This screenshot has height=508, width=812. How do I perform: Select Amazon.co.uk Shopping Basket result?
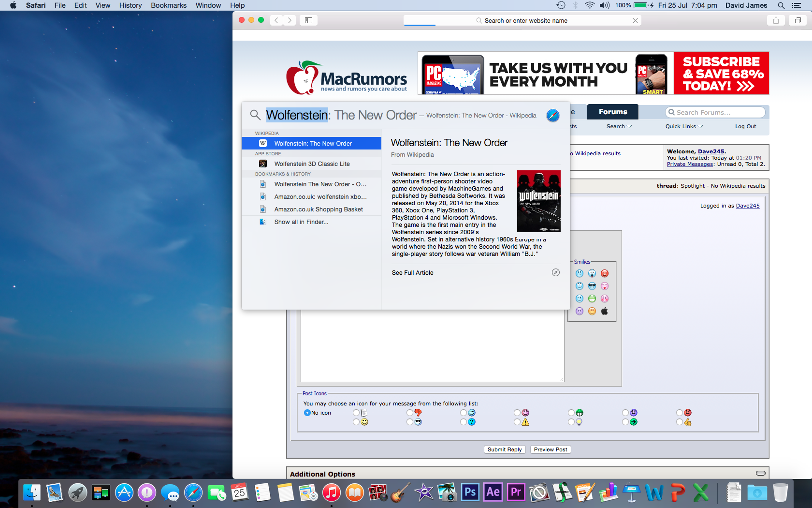[311, 209]
